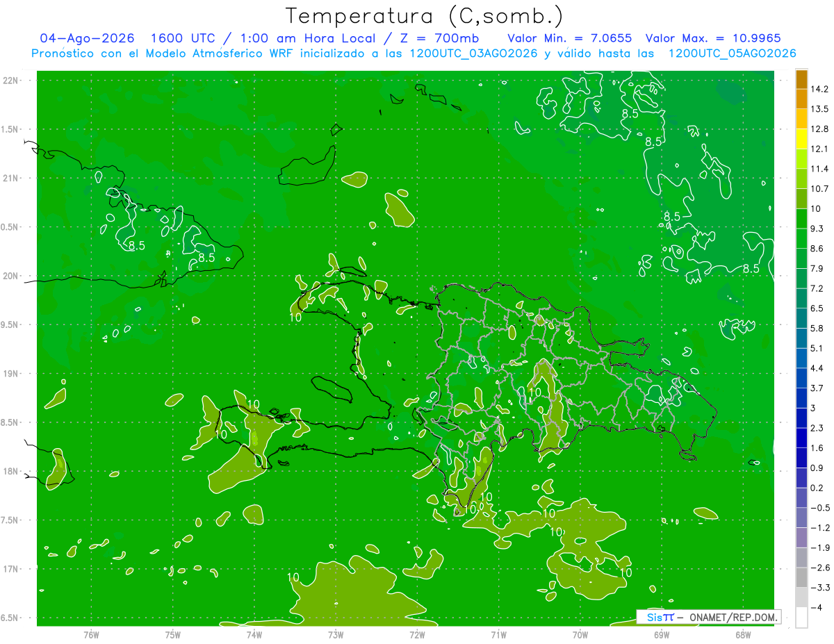The image size is (834, 644).
Task: Select the "Z = 700mb" level text
Action: click(x=438, y=38)
